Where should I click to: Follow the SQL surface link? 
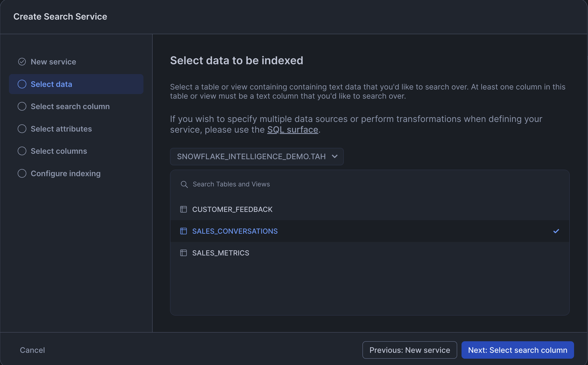pyautogui.click(x=292, y=130)
